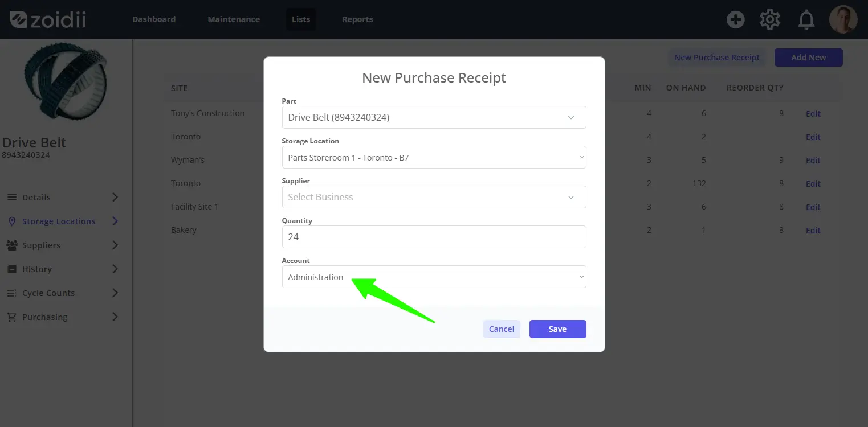
Task: Expand the Suppliers chevron
Action: coord(115,245)
